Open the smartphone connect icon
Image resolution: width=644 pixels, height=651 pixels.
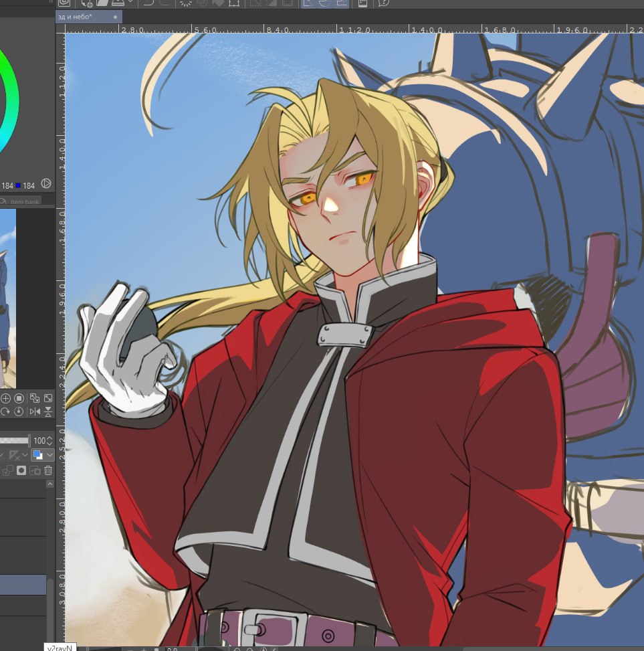click(x=362, y=3)
